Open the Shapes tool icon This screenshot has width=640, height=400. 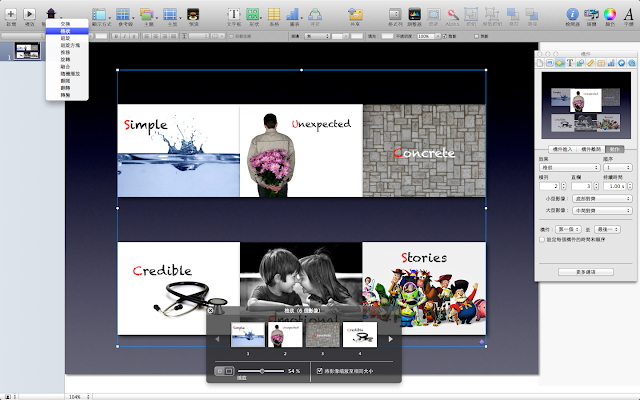253,14
